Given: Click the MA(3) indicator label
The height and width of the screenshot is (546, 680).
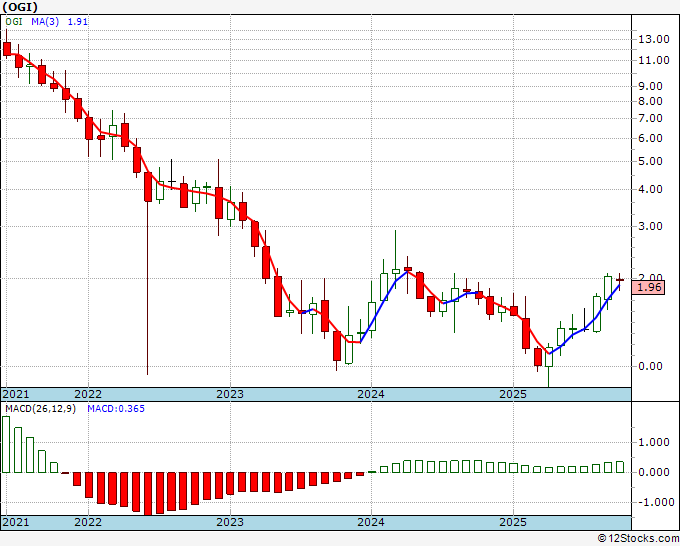Looking at the screenshot, I should point(45,21).
